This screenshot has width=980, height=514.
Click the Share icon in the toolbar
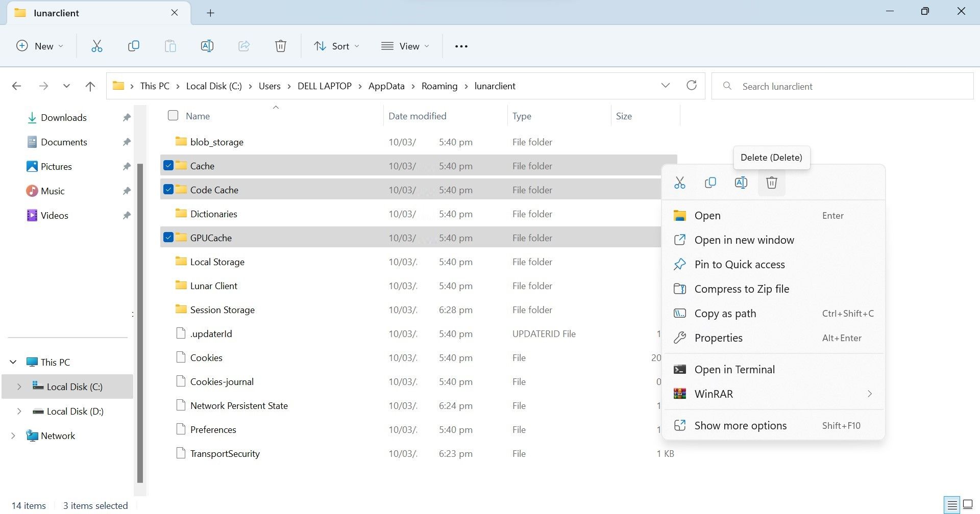[x=244, y=46]
